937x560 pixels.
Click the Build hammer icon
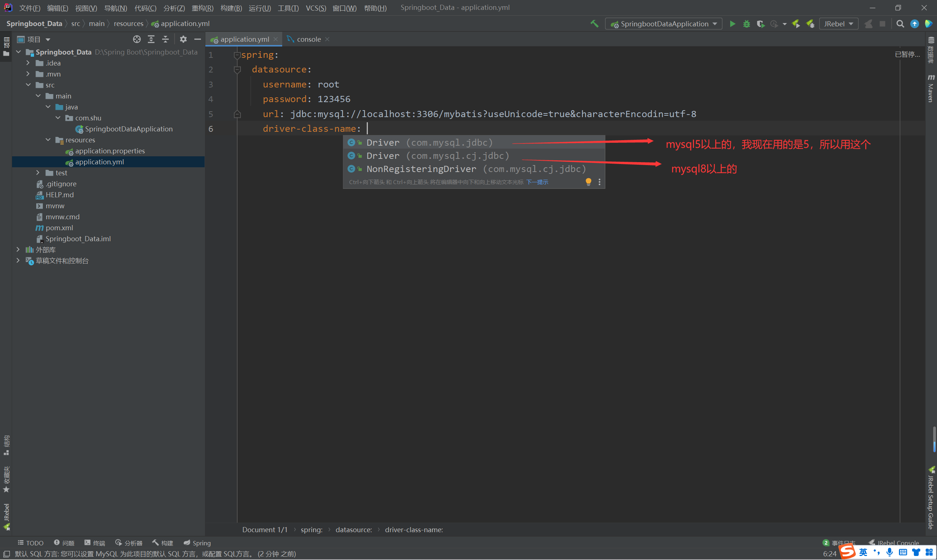tap(594, 24)
